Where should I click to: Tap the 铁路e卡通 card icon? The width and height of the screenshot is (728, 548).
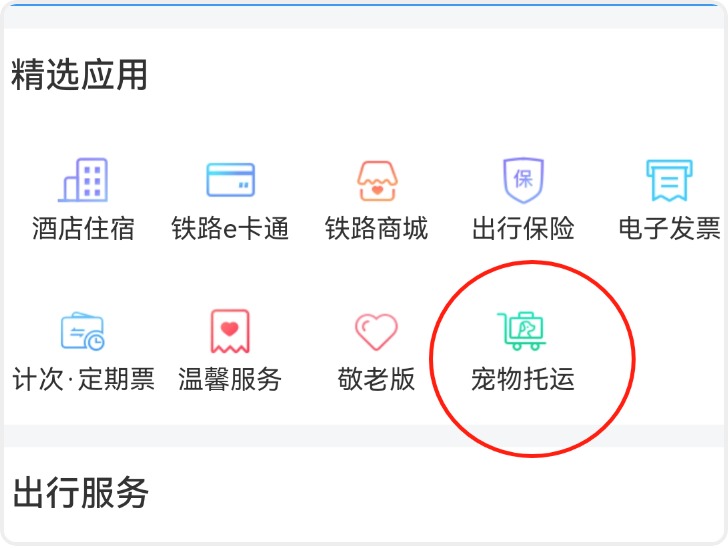(x=230, y=180)
